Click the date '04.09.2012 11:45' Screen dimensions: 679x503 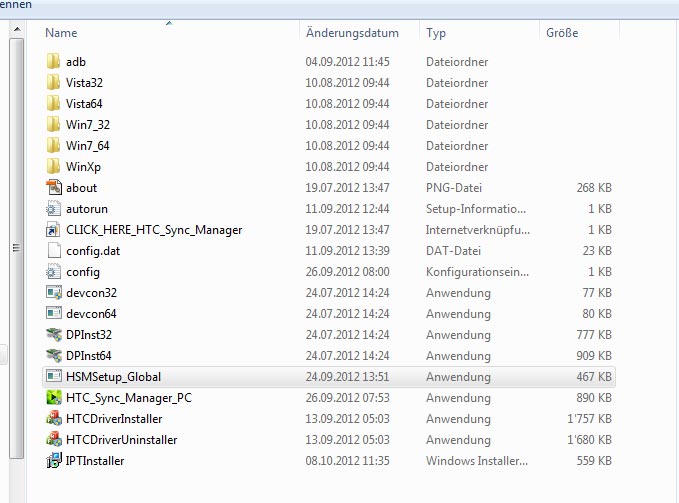click(x=347, y=62)
